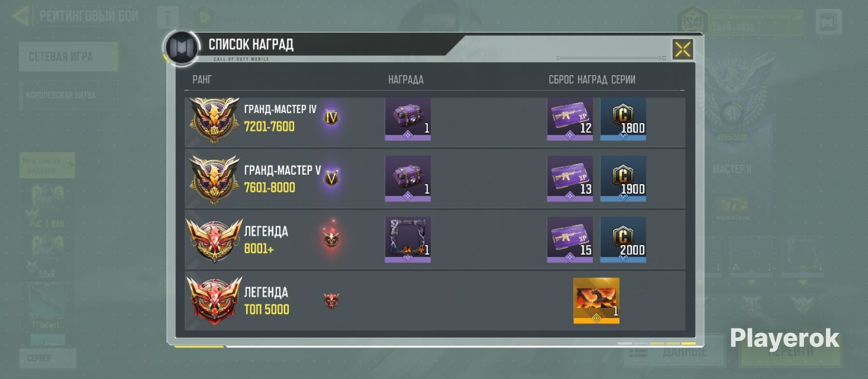
Task: Click the Grand Master IV small badge icon
Action: (331, 117)
